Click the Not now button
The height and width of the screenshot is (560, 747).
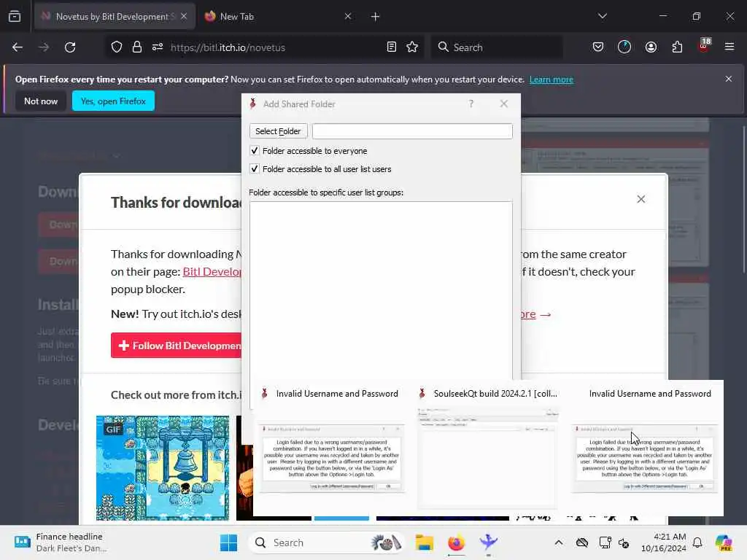(41, 101)
